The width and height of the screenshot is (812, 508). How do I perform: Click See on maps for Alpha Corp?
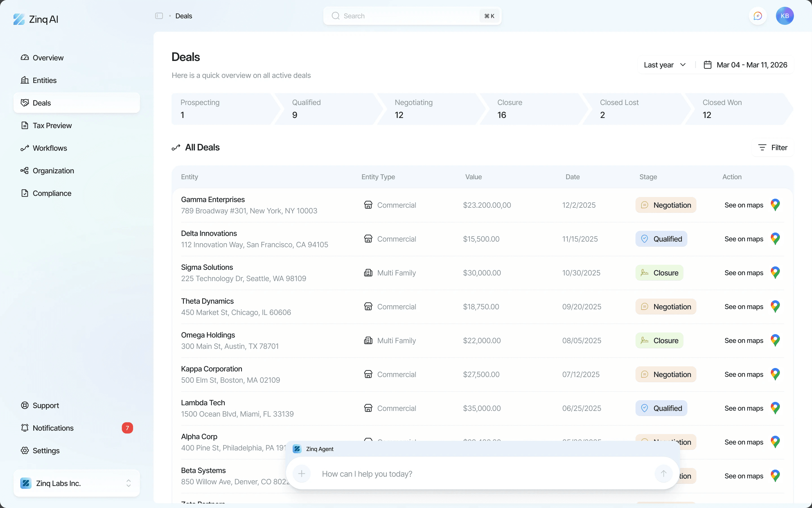point(743,442)
